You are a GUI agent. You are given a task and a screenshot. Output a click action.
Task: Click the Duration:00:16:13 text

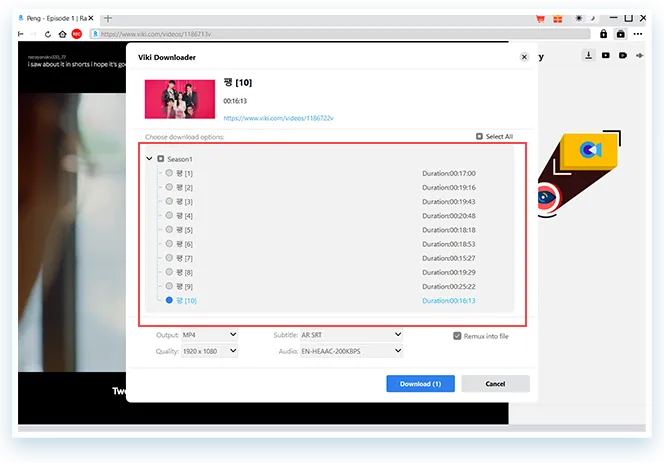(448, 300)
